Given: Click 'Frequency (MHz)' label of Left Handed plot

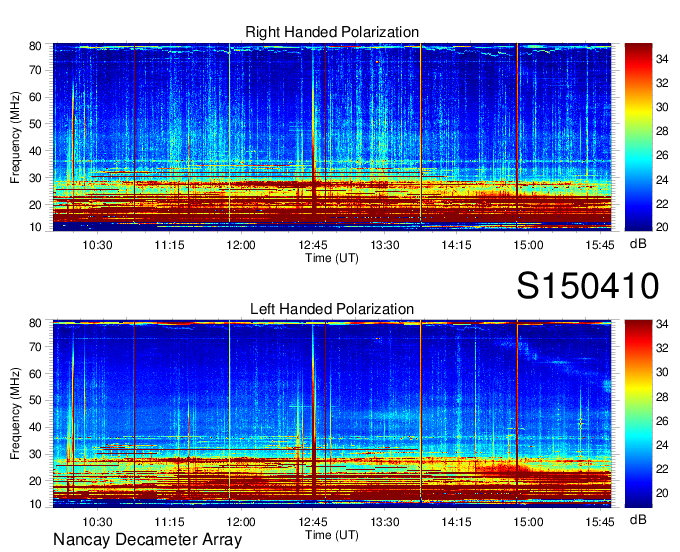Looking at the screenshot, I should click(15, 414).
